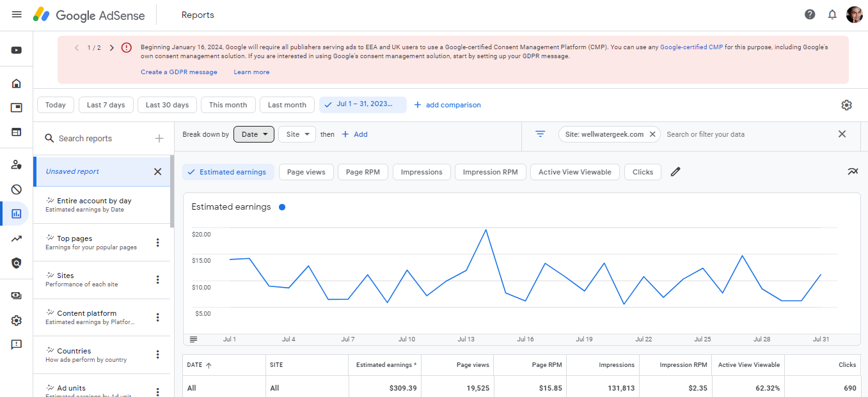Open the person-with-shield sidebar icon

click(x=17, y=164)
